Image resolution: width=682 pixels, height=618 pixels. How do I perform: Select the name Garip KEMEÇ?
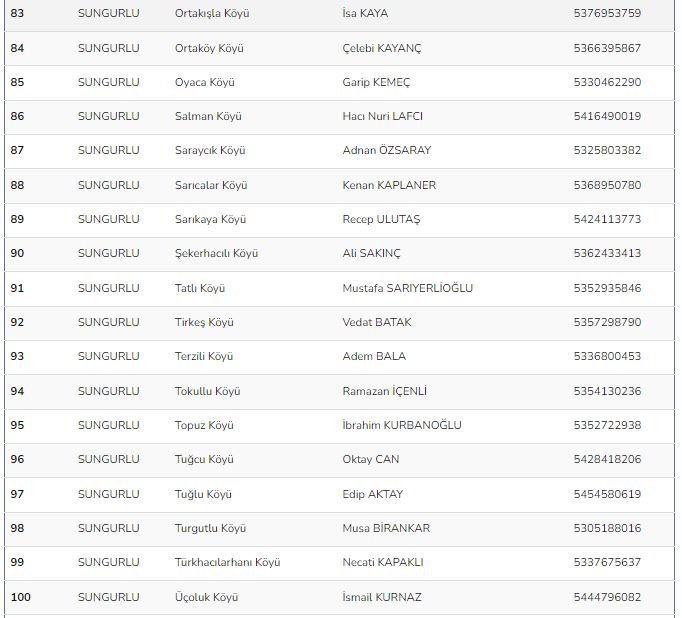point(376,82)
